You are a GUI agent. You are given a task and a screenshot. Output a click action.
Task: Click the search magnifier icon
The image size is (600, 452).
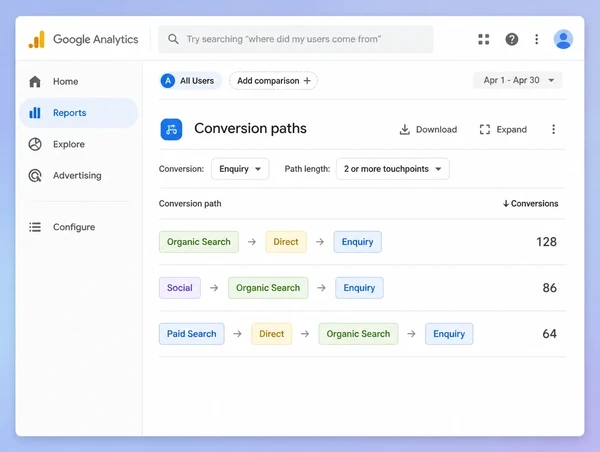[173, 39]
